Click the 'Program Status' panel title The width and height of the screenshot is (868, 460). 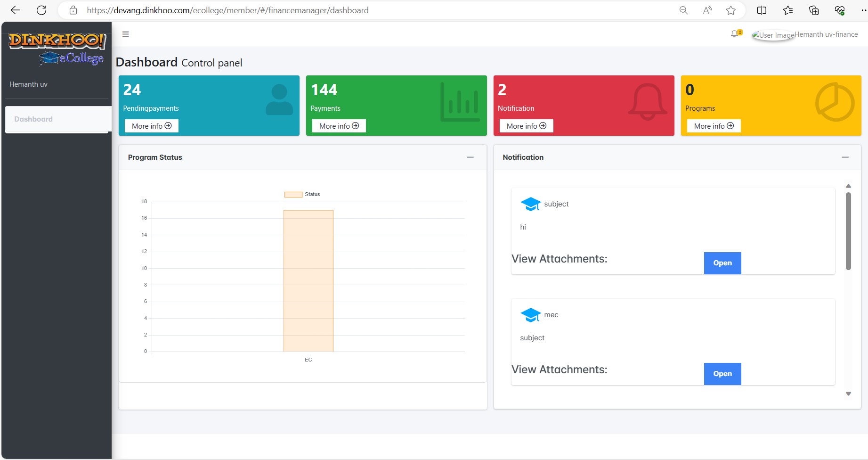pos(155,157)
